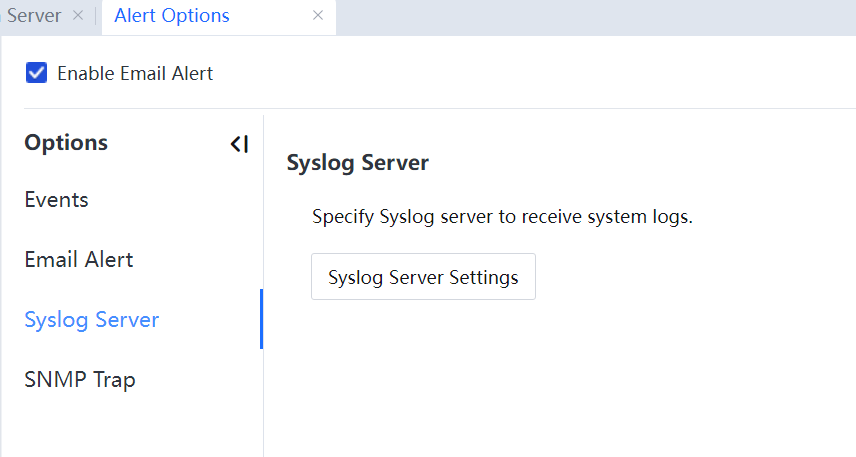The image size is (856, 457).
Task: Open the Events options section
Action: 57,200
